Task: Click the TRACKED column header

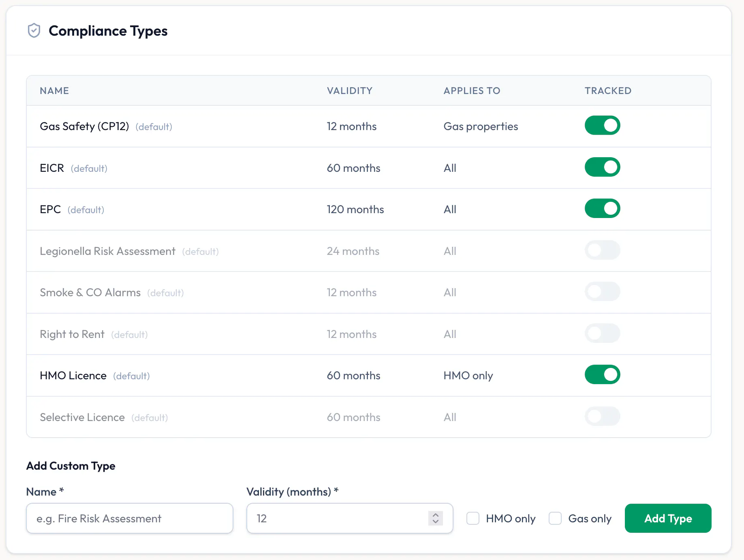Action: [608, 91]
